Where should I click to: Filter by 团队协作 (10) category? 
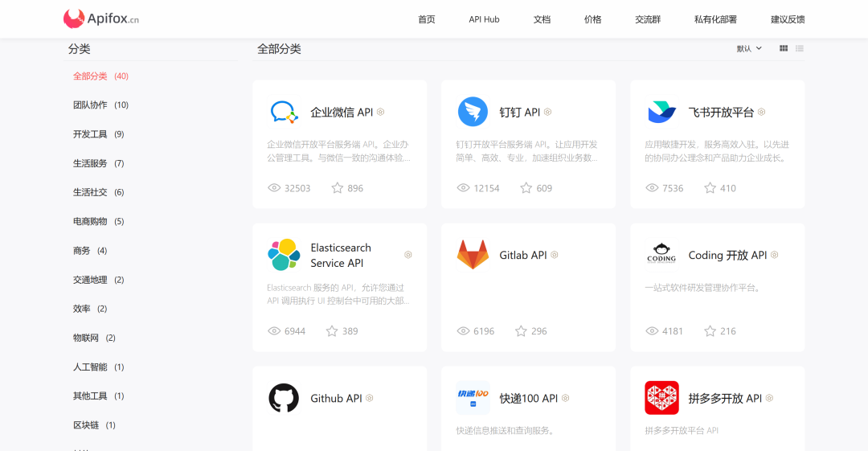[x=100, y=105]
